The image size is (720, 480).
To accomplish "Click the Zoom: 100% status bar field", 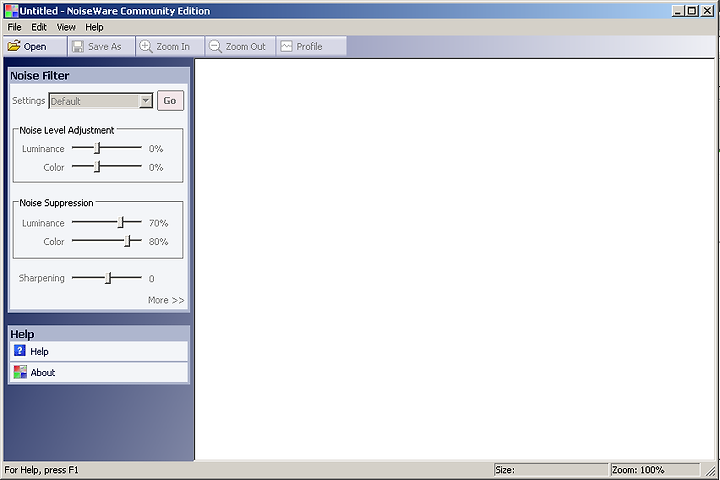I will click(x=655, y=470).
